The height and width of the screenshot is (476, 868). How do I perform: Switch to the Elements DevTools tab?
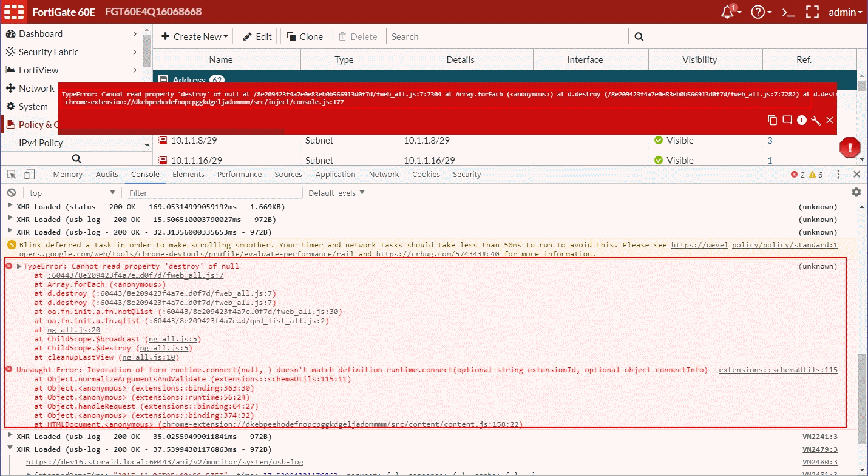[188, 175]
